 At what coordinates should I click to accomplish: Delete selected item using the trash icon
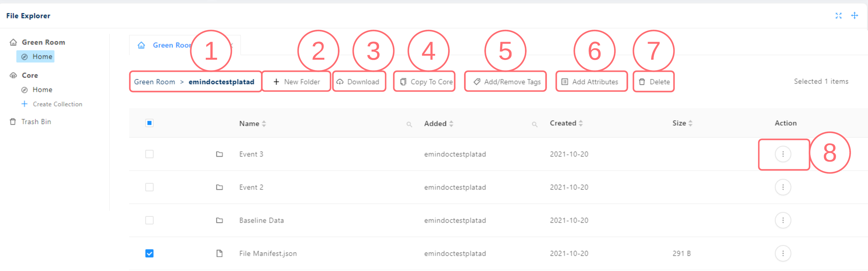(642, 81)
